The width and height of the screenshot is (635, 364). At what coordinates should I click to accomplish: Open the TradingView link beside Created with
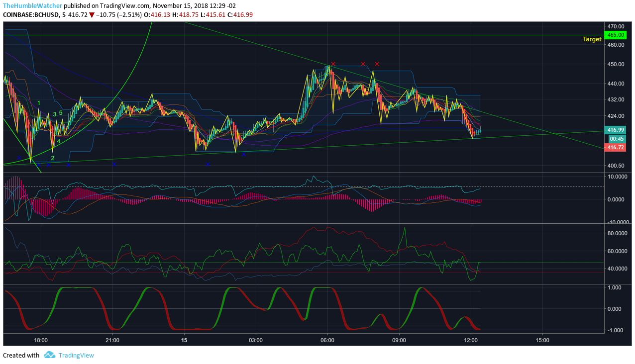click(x=76, y=355)
